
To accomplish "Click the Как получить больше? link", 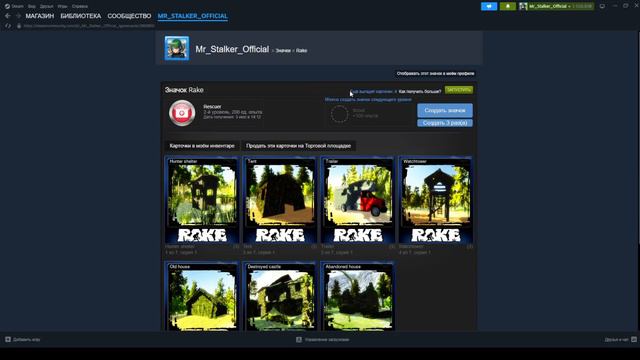I will (x=420, y=91).
